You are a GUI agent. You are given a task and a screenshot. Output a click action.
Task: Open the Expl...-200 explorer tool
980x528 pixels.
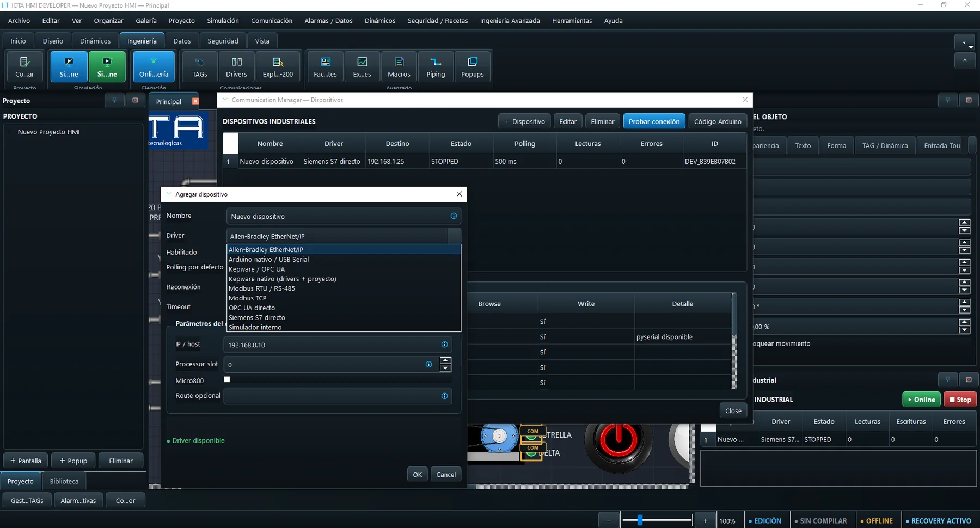278,66
